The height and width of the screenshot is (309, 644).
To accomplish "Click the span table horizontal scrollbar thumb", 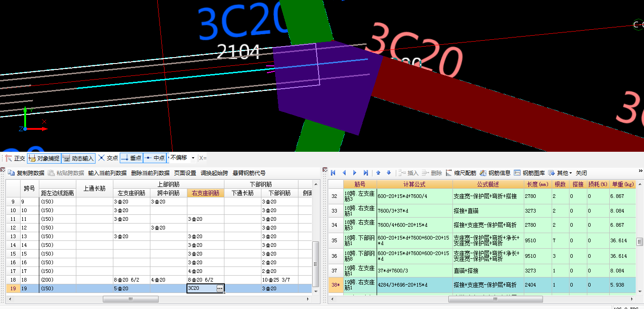I will click(x=130, y=299).
